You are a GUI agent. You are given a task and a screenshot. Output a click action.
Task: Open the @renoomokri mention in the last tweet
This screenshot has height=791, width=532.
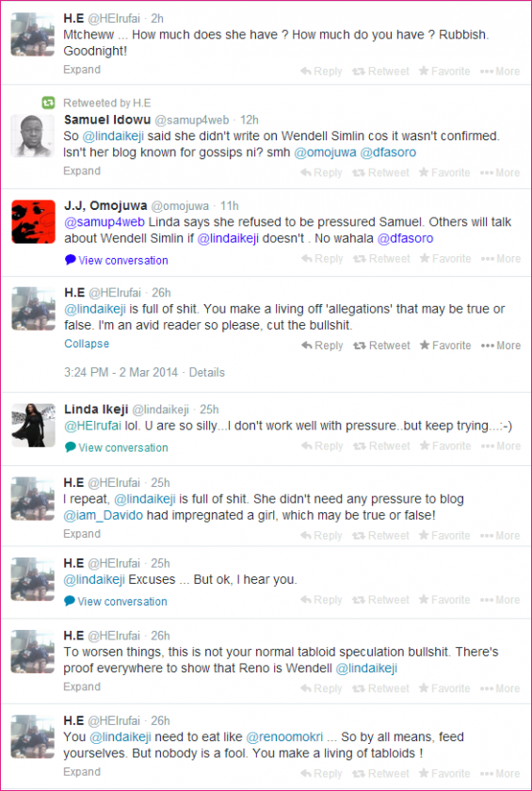285,737
